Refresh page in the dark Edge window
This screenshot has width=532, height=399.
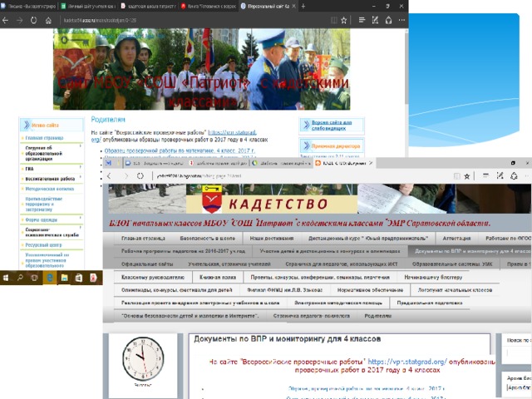point(33,20)
